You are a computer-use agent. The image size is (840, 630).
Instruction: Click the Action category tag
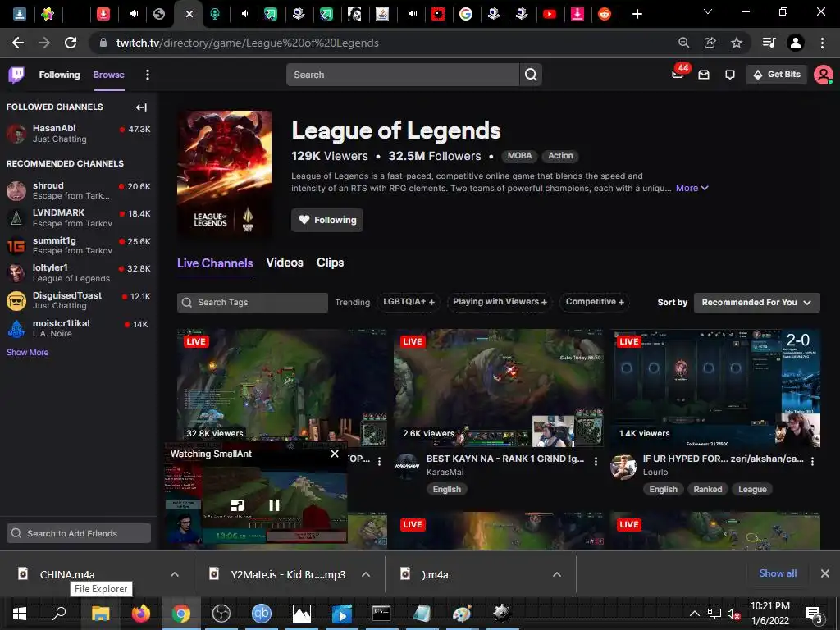[560, 156]
